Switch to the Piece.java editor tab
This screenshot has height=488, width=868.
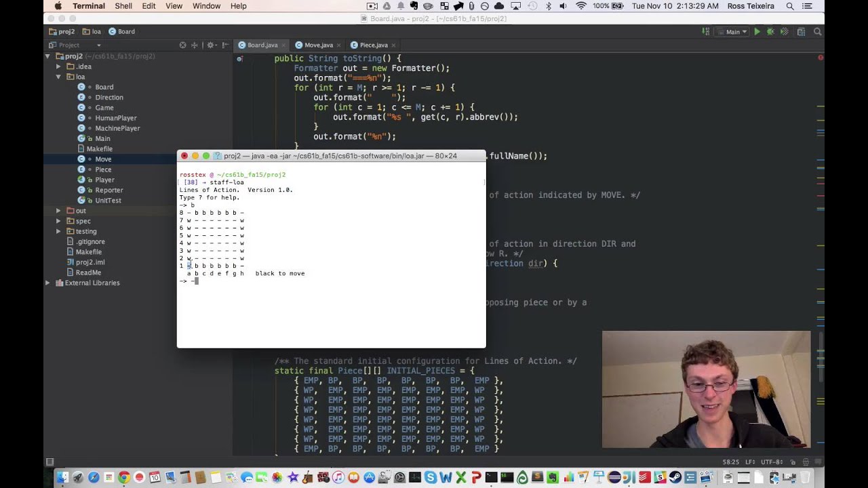pos(374,45)
